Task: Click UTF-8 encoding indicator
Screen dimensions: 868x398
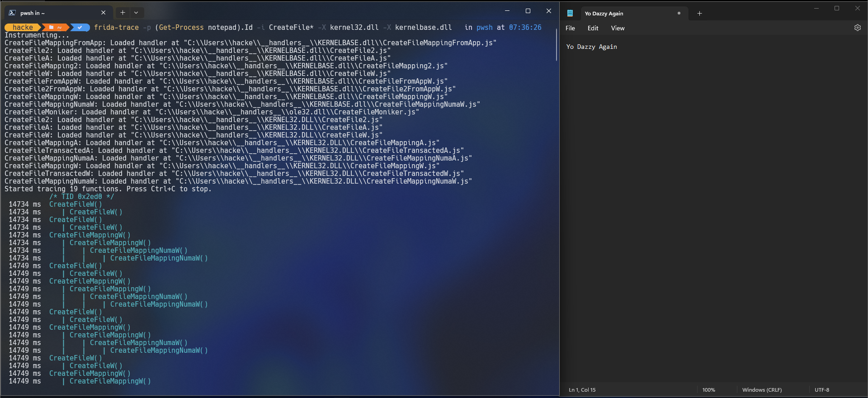Action: click(822, 390)
